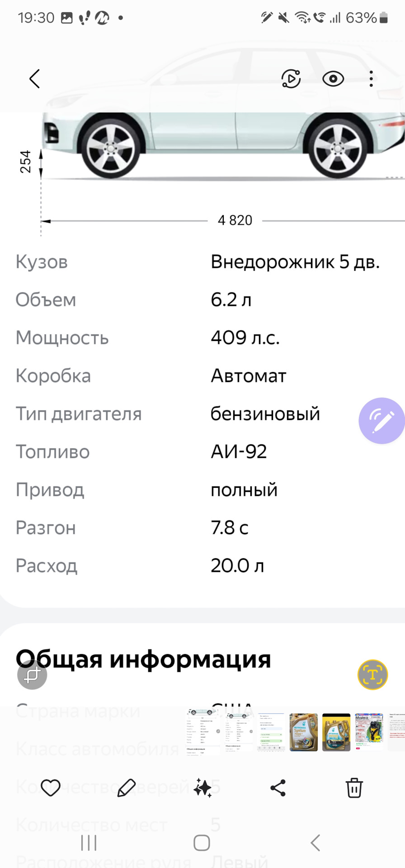Select the yellow-background Petronas canisters thumbnail

[x=336, y=732]
